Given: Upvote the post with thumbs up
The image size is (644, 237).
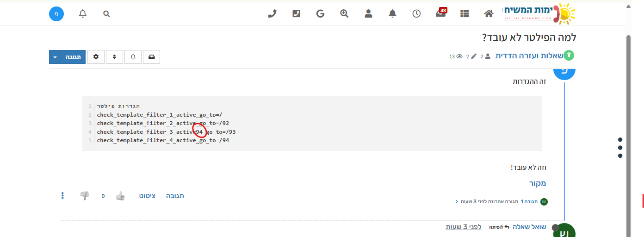Looking at the screenshot, I should (120, 196).
